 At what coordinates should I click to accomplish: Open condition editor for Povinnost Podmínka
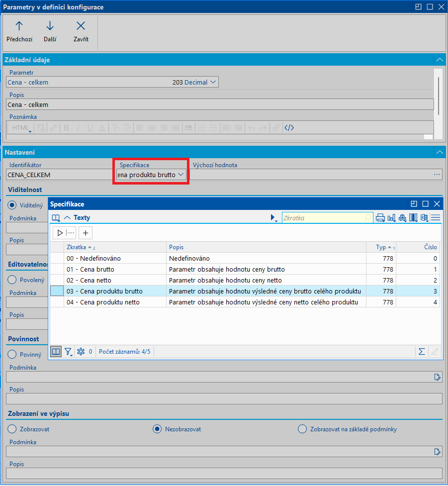tap(437, 377)
